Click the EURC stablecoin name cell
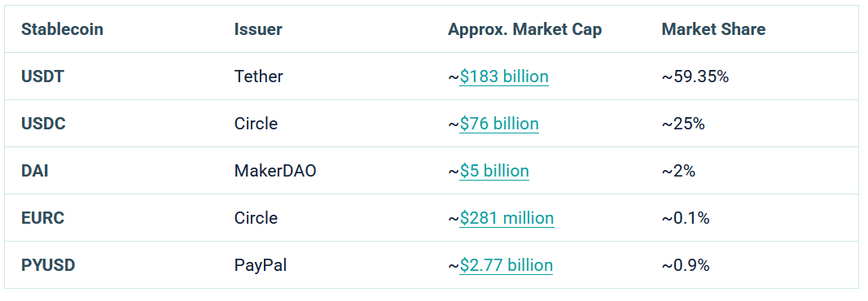Viewport: 868px width, 301px height. [x=42, y=218]
